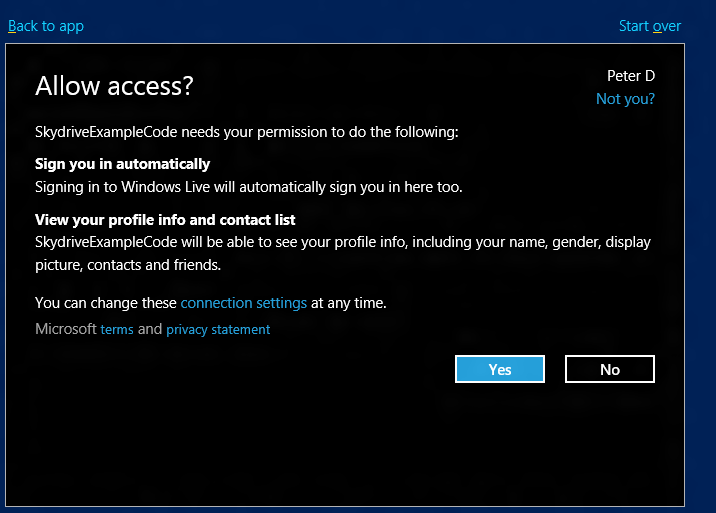Click the 'Sign you in automatically' heading
Viewport: 716px width, 513px height.
(122, 164)
